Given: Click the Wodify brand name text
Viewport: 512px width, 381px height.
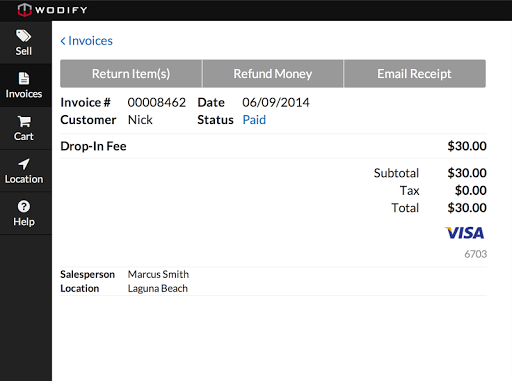Looking at the screenshot, I should tap(61, 10).
